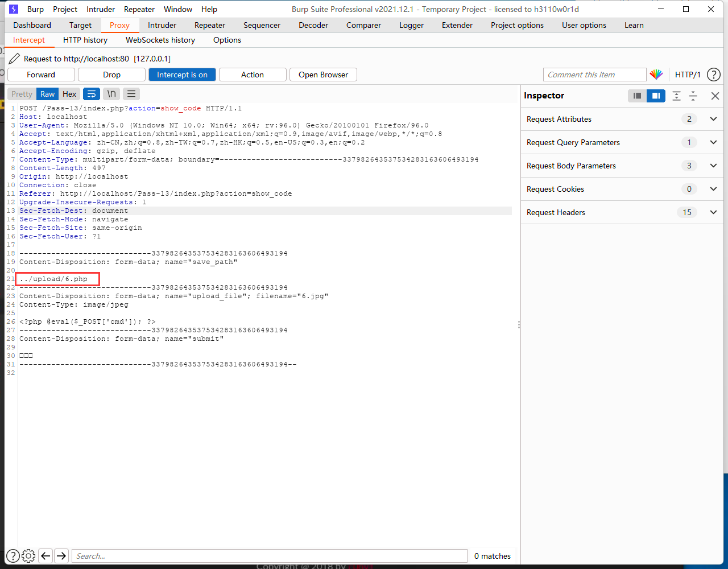Image resolution: width=728 pixels, height=569 pixels.
Task: Switch to Hex view
Action: [69, 94]
